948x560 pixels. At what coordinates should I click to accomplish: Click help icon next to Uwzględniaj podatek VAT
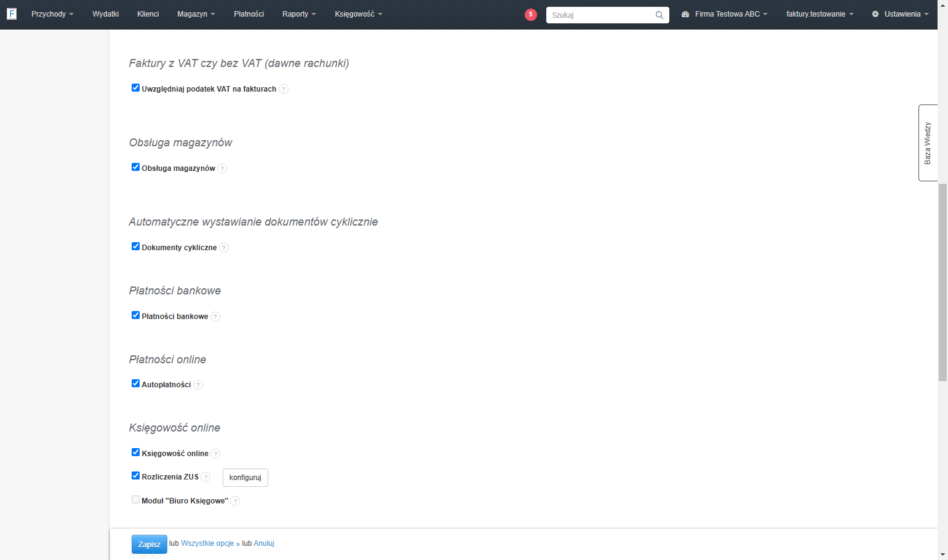tap(284, 89)
